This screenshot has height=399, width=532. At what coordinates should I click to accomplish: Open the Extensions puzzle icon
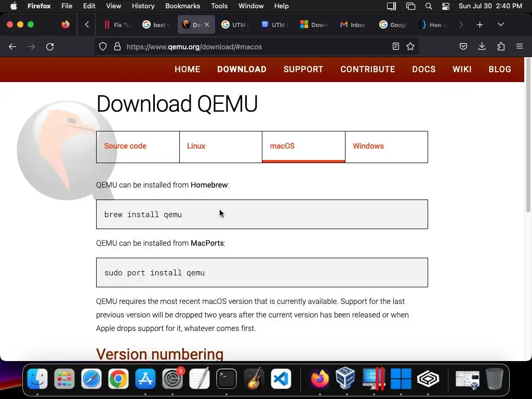pyautogui.click(x=501, y=46)
